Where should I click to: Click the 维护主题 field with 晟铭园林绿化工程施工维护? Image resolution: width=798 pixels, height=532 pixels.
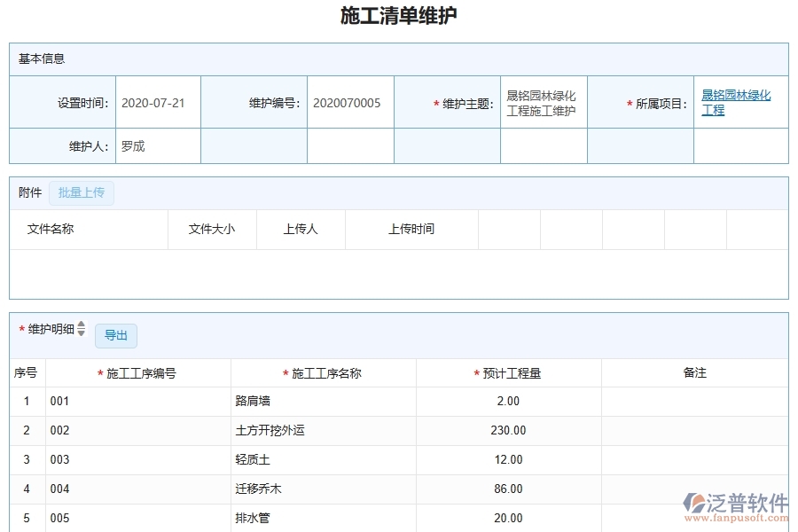(x=543, y=102)
